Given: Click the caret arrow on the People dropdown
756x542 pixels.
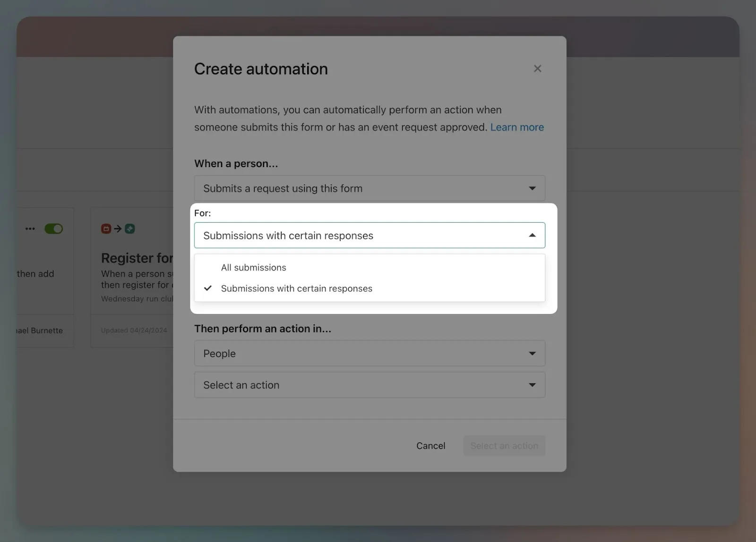Looking at the screenshot, I should (532, 354).
